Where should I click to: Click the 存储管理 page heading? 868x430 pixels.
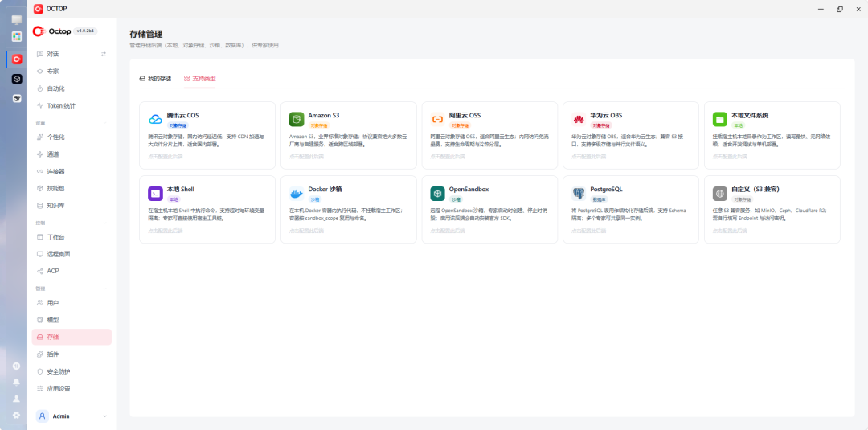click(146, 35)
